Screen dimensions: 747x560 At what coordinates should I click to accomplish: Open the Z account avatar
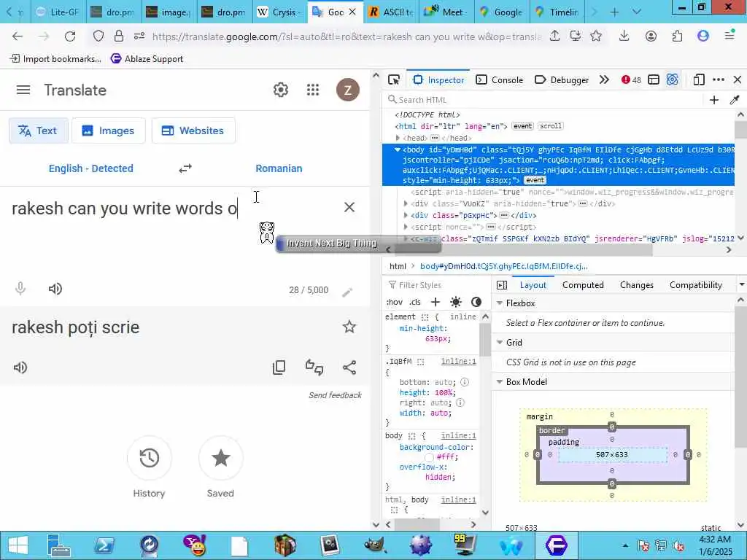point(348,90)
